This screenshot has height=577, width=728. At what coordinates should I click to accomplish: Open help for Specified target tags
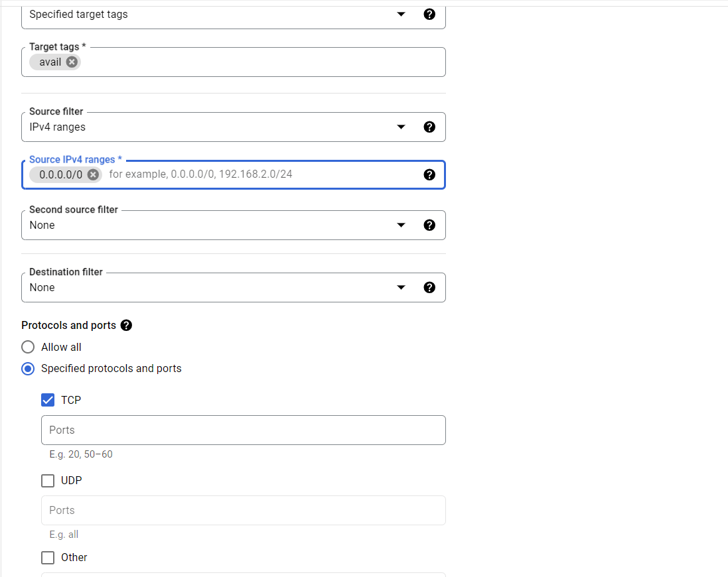click(x=429, y=15)
